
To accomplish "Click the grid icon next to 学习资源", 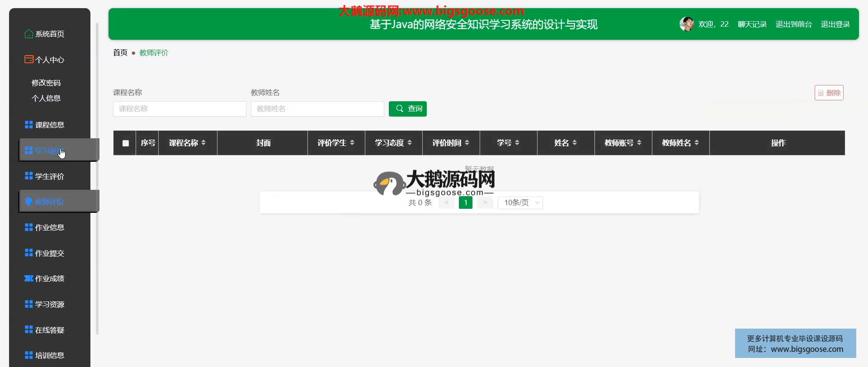I will (x=28, y=304).
